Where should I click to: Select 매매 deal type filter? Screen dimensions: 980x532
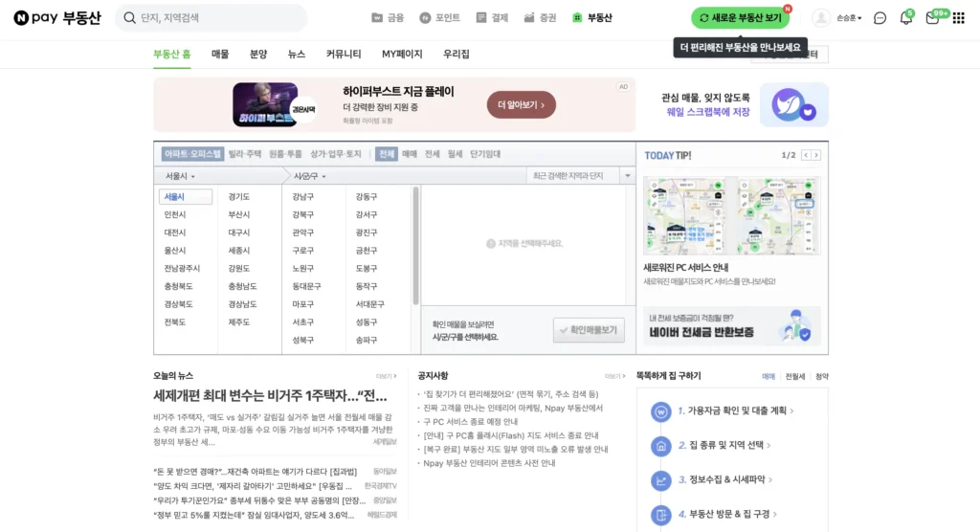click(x=410, y=154)
